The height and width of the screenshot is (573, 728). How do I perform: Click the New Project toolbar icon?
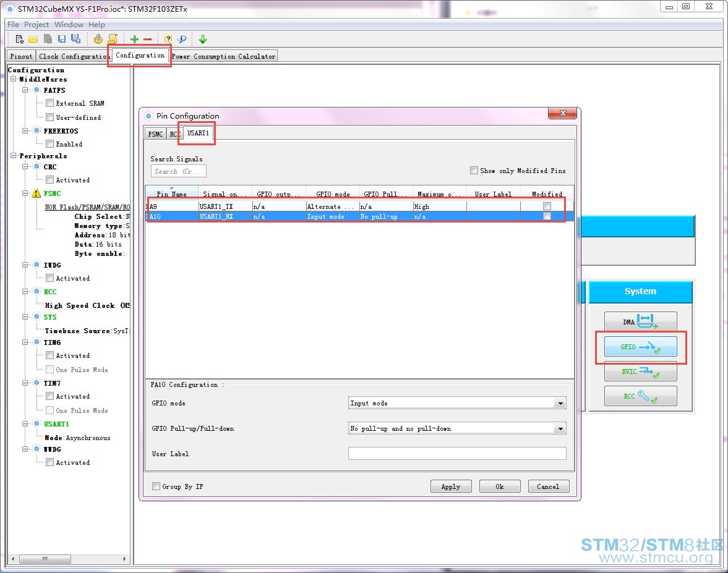click(20, 39)
